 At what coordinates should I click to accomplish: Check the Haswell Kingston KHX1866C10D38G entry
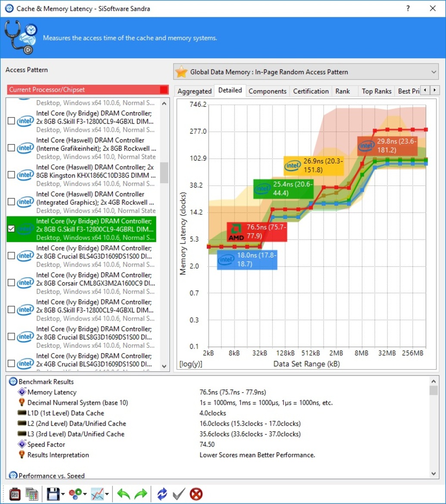(11, 175)
